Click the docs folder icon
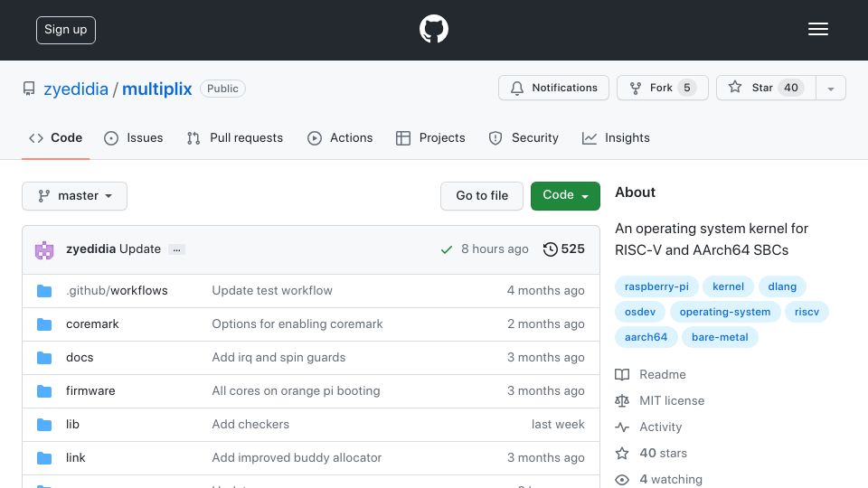868x488 pixels. click(44, 358)
